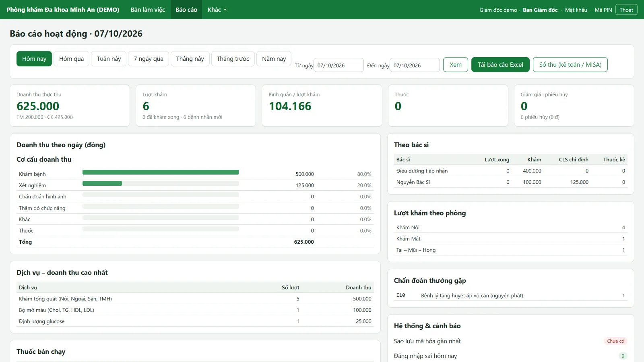
Task: Click the Đến ngày date field
Action: tap(415, 65)
